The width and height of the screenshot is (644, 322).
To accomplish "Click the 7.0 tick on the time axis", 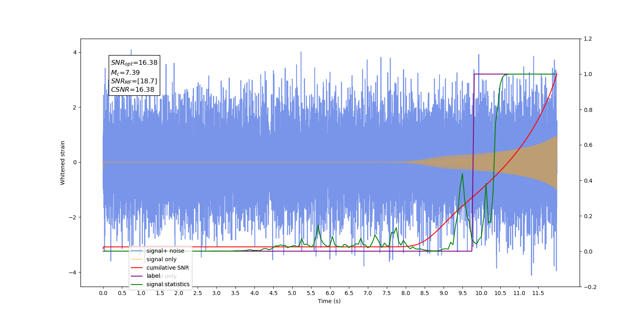I will coord(368,293).
